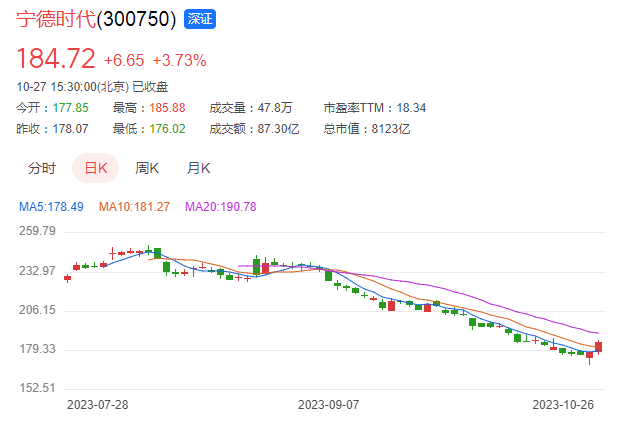Select the +6.65 price change value

[x=124, y=60]
